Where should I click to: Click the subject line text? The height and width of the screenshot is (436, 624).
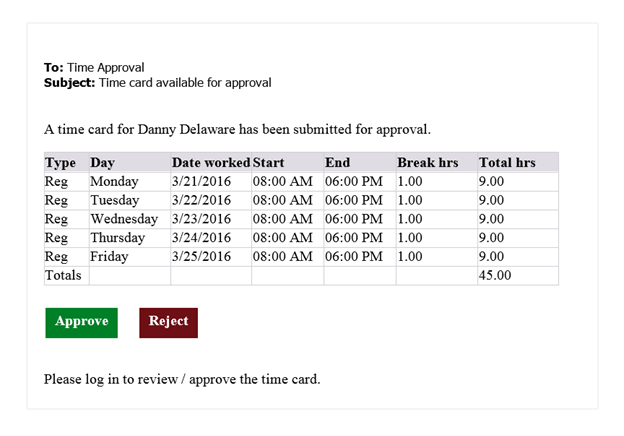(x=185, y=83)
